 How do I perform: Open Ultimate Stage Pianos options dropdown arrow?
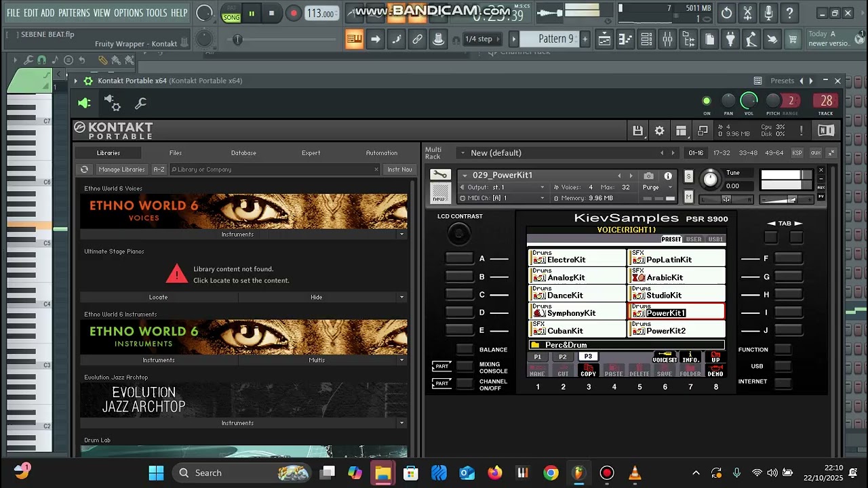[401, 297]
